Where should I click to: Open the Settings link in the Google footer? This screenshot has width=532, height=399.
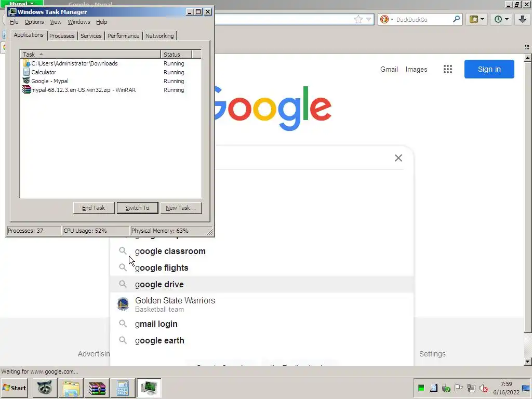point(432,354)
